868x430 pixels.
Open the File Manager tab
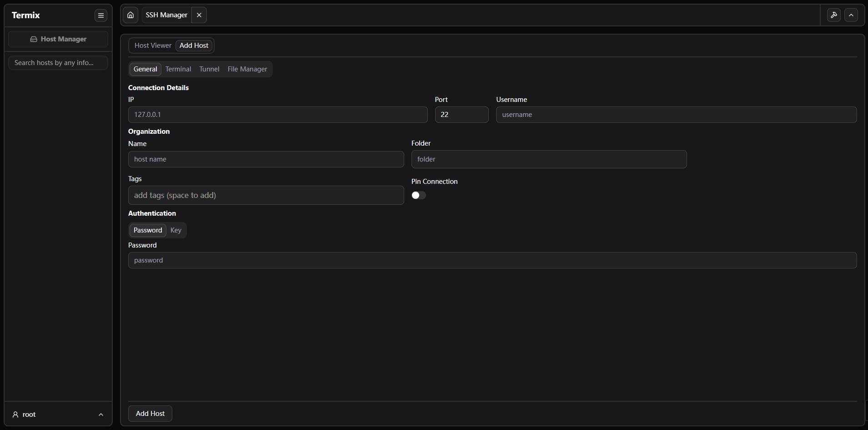(x=247, y=69)
